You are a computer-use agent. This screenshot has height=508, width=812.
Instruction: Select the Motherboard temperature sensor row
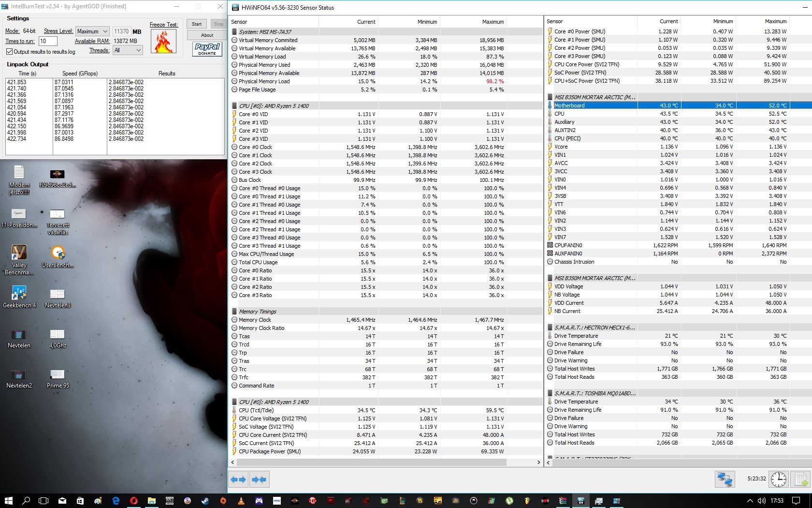[x=678, y=105]
